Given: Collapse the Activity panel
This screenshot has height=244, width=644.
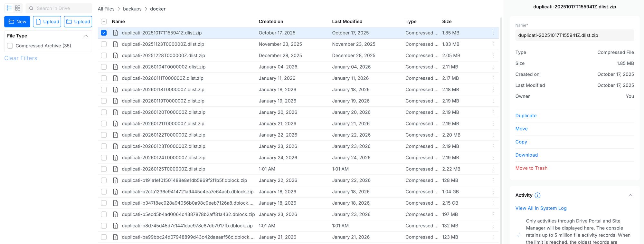Looking at the screenshot, I should (x=630, y=195).
